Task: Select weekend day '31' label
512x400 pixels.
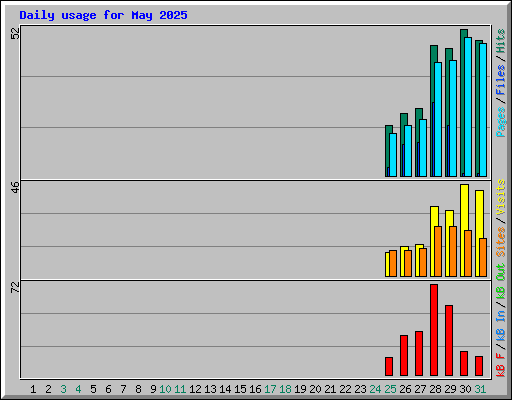Action: point(480,389)
